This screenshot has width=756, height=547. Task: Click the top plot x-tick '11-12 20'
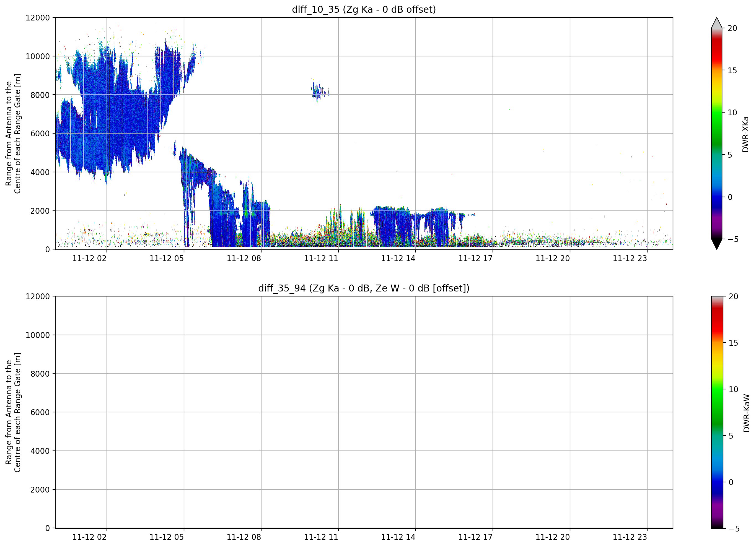tap(553, 259)
